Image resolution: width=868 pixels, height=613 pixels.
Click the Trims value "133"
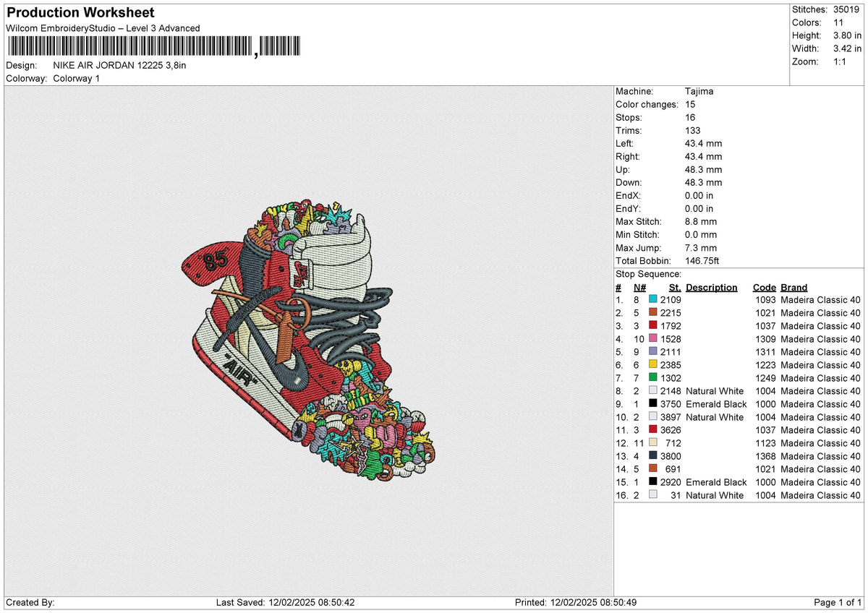[x=693, y=131]
